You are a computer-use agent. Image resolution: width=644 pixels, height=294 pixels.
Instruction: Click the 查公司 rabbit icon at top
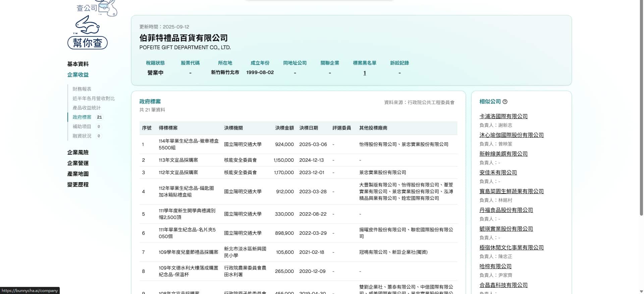pyautogui.click(x=97, y=8)
